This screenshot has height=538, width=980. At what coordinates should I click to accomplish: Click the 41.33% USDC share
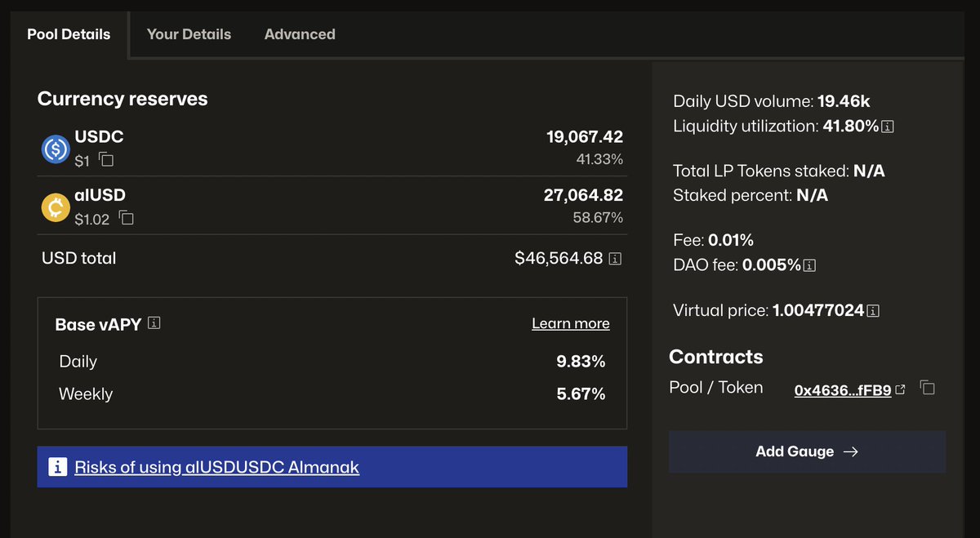[599, 159]
